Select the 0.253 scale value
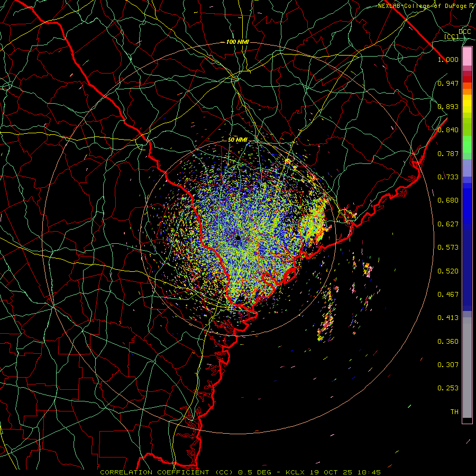 click(448, 388)
